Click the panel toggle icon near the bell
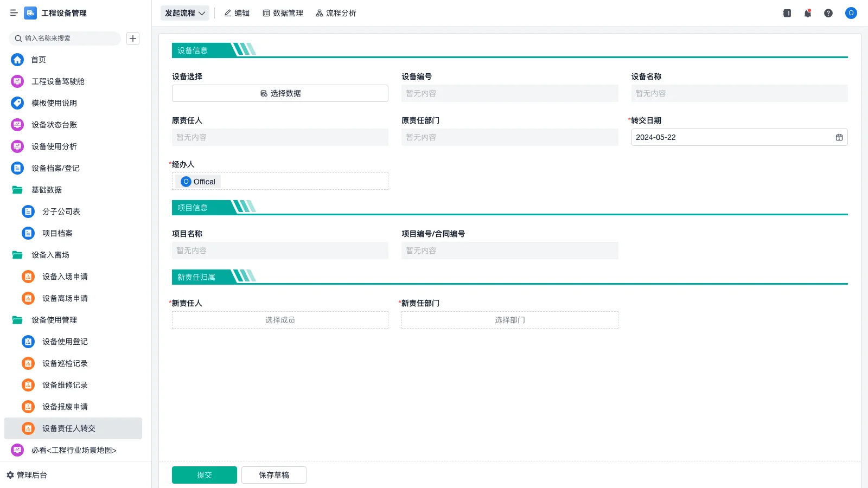 [x=787, y=13]
